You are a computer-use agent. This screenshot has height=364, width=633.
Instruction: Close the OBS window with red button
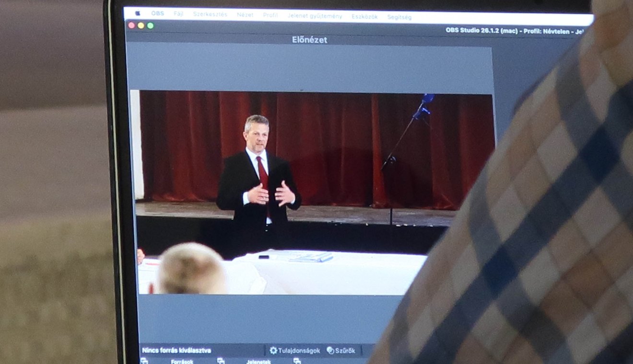(x=131, y=25)
